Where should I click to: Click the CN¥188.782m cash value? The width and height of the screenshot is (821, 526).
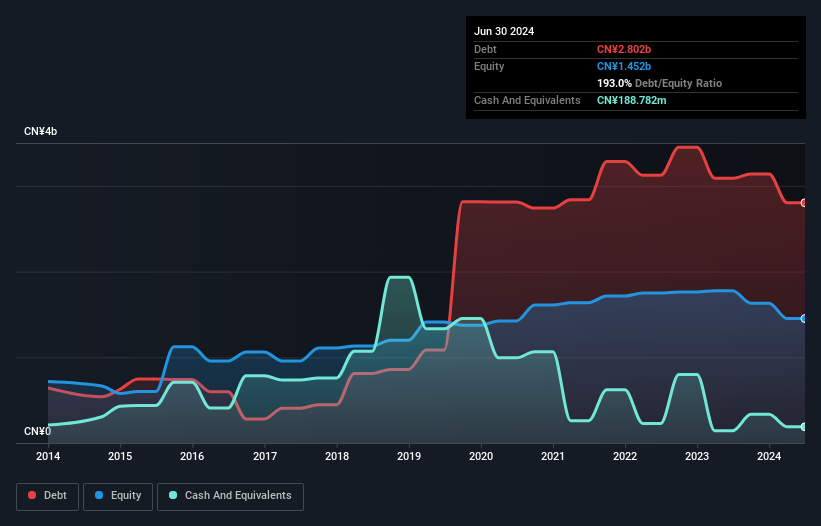pos(631,100)
